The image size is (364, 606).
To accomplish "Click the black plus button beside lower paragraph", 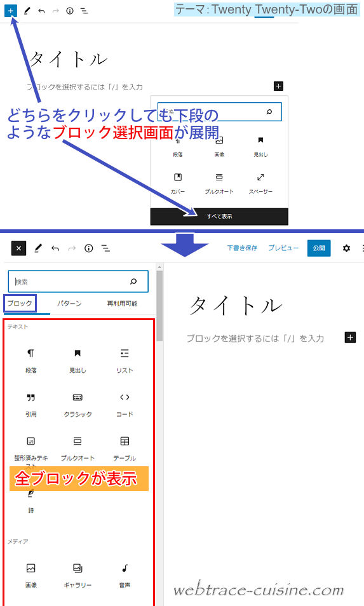I will 350,337.
